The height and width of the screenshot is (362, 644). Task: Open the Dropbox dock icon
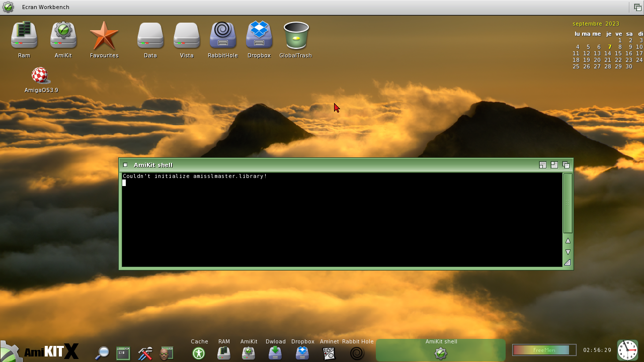coord(302,353)
